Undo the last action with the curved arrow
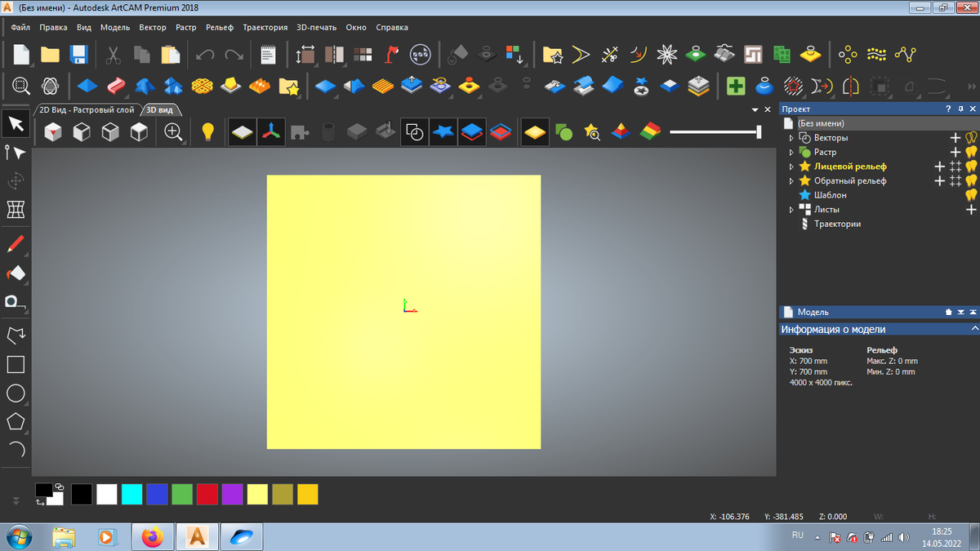 (x=205, y=55)
